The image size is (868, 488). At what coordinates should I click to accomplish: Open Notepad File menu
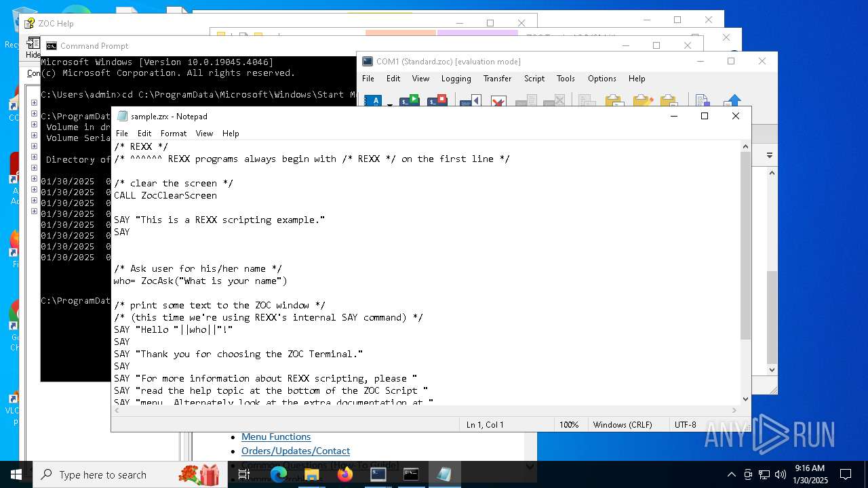122,134
